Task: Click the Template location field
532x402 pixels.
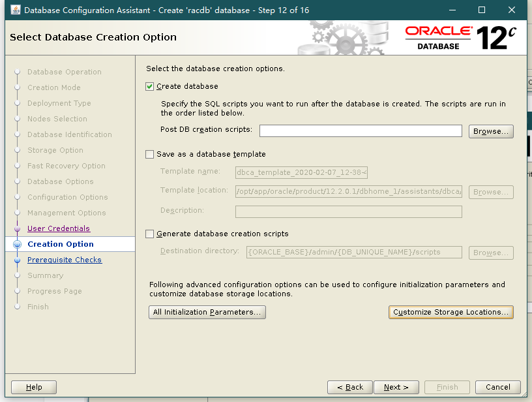Action: tap(349, 191)
